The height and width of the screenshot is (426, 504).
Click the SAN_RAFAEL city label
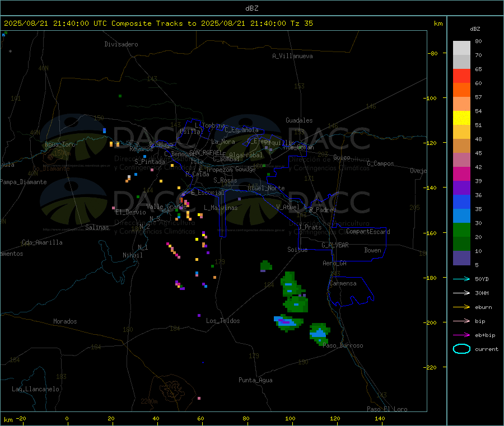[x=206, y=152]
